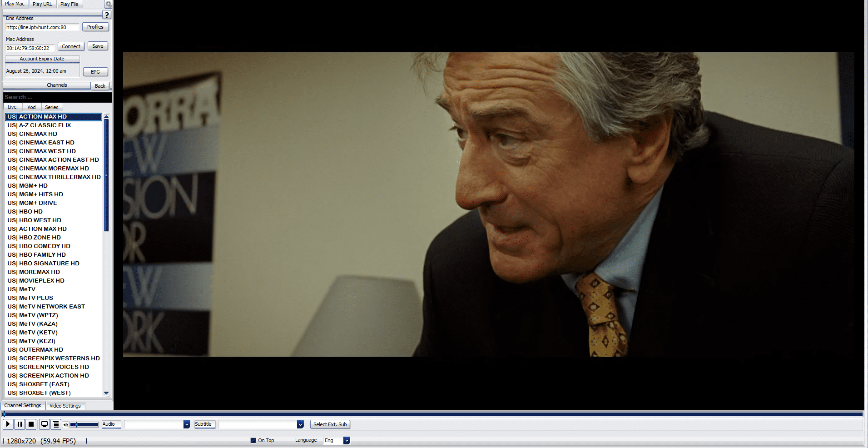Select US| CINEMAX ACTION EAST HD channel
Viewport: 868px width, 448px height.
pyautogui.click(x=54, y=160)
